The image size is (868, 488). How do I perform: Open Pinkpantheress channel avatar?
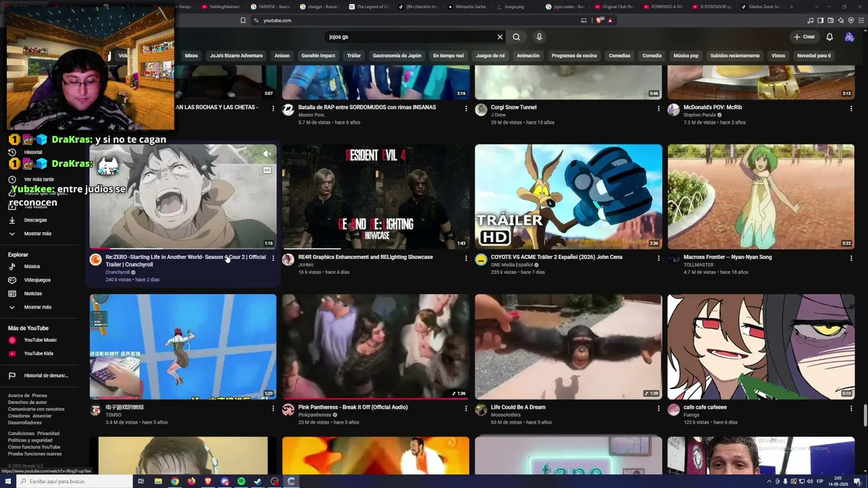click(288, 409)
